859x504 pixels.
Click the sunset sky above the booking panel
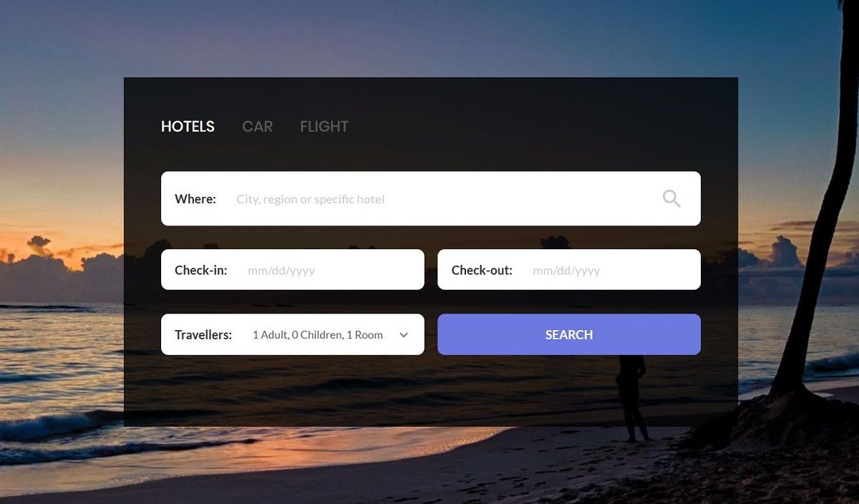pos(429,36)
